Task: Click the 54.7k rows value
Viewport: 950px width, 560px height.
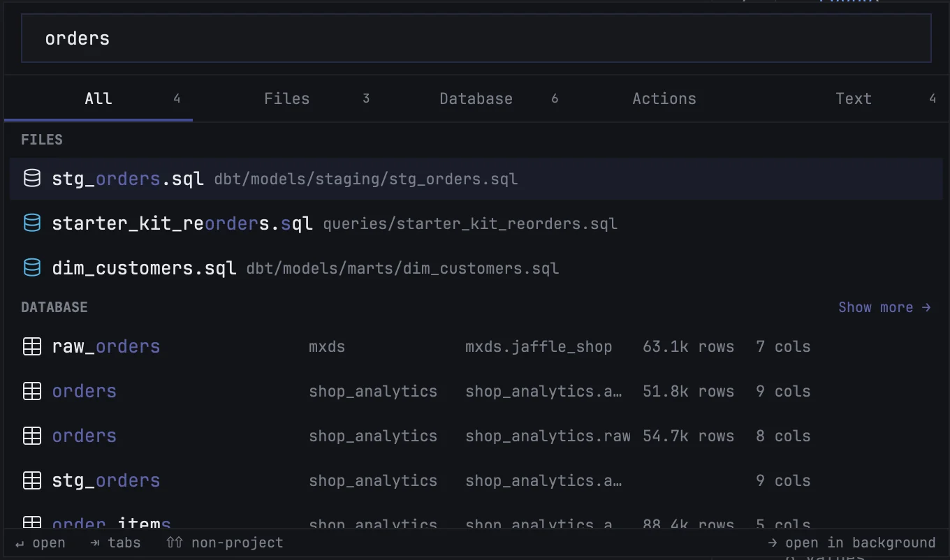Action: point(688,436)
